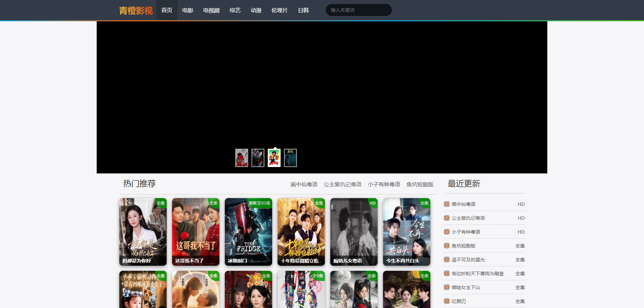Open the 冰箱时门 FRIDGE poster
Image resolution: width=644 pixels, height=308 pixels.
coord(248,232)
